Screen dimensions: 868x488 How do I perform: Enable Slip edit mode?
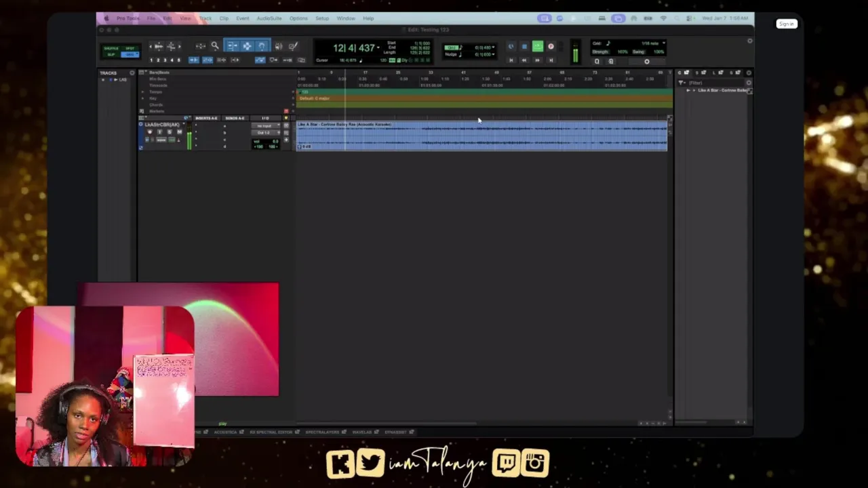tap(111, 54)
